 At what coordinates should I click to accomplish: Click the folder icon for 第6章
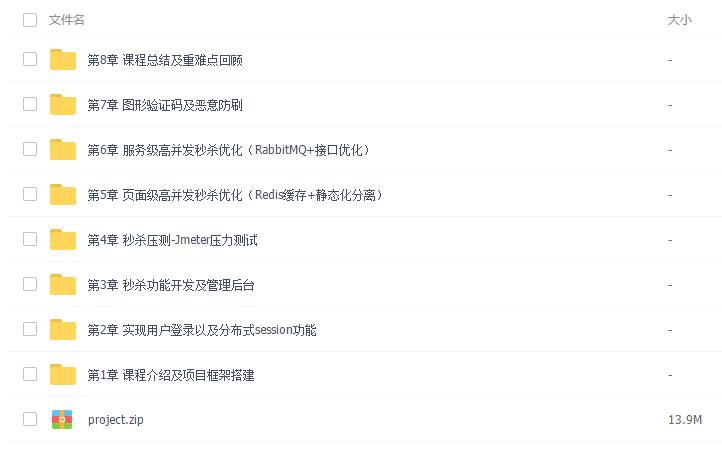pos(63,150)
